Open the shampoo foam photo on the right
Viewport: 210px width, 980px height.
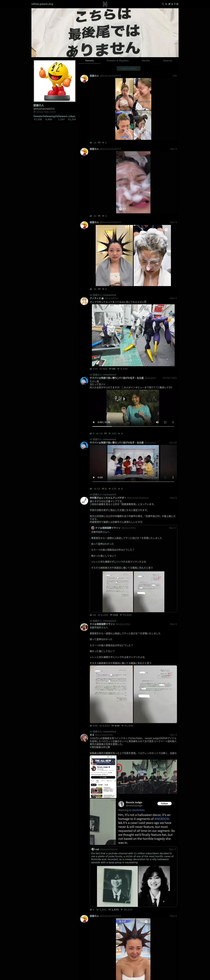pos(152,255)
